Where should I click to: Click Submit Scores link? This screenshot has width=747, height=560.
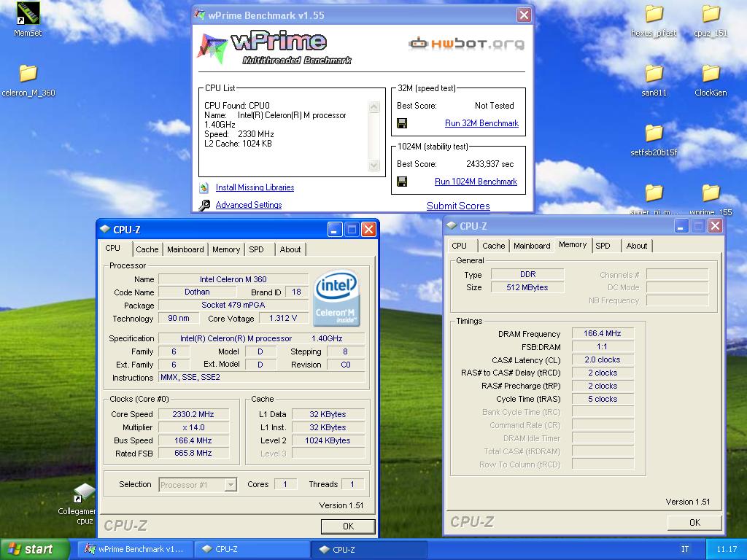[458, 206]
